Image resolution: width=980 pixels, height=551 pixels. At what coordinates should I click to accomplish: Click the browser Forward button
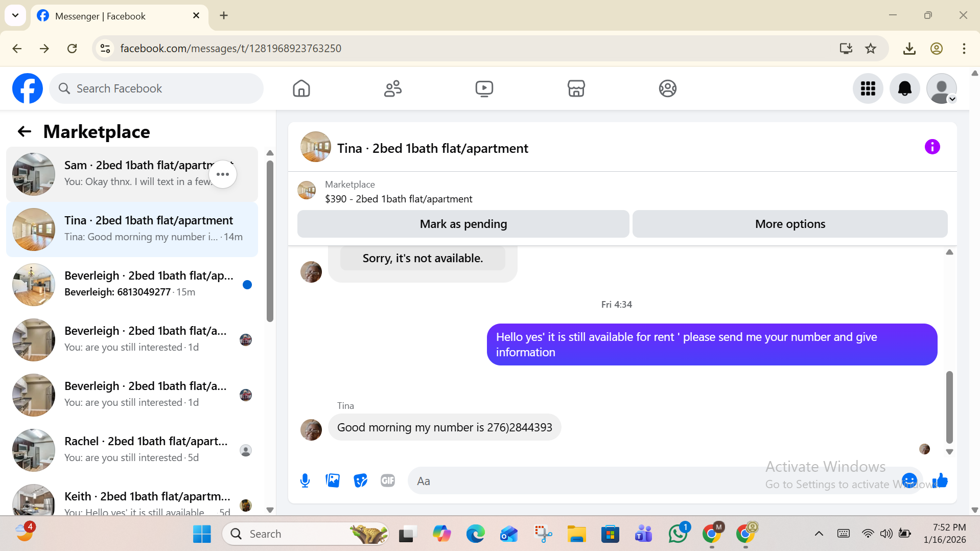click(44, 49)
